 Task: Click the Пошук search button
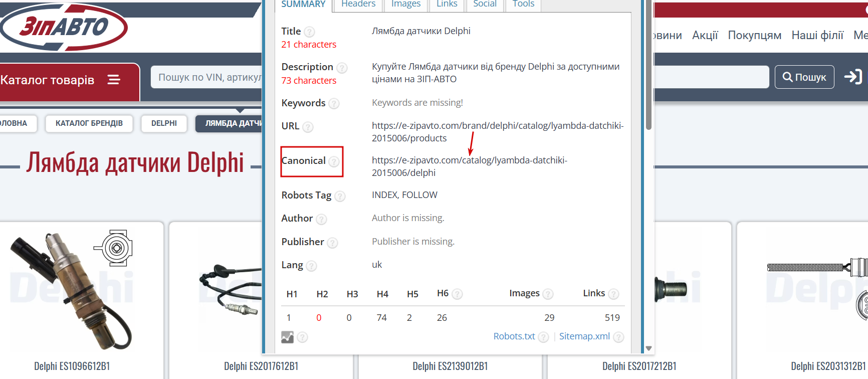click(804, 77)
